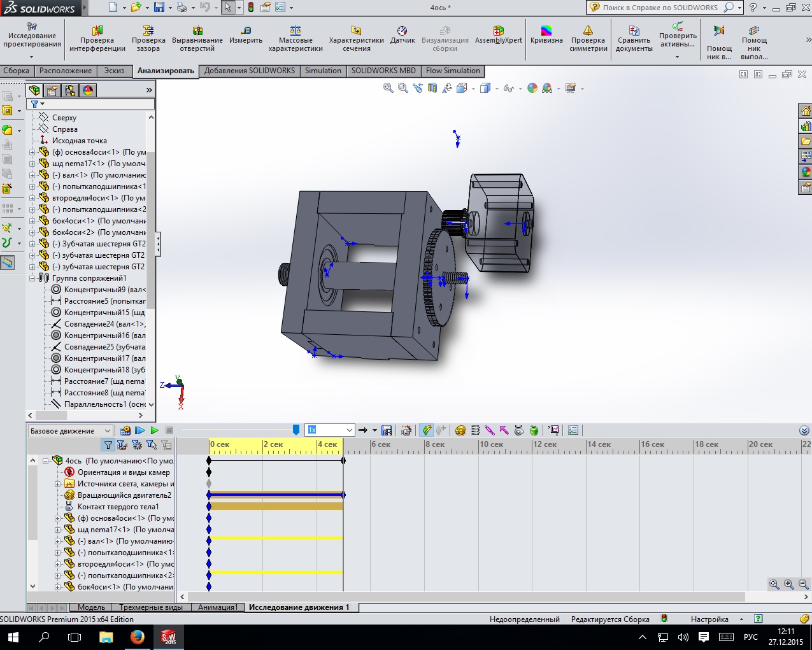This screenshot has width=812, height=650.
Task: Click the SOLIDWORKS help search field
Action: tap(659, 8)
